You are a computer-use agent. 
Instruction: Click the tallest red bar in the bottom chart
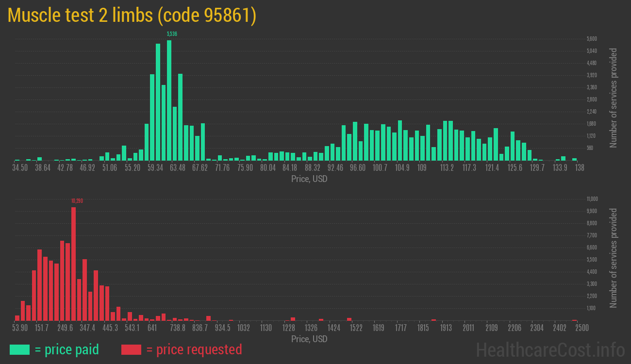[74, 264]
